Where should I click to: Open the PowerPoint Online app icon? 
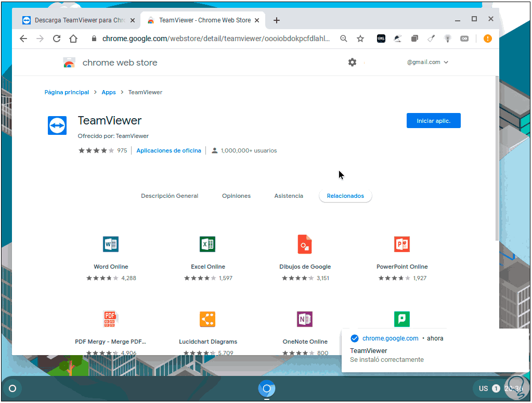click(401, 244)
